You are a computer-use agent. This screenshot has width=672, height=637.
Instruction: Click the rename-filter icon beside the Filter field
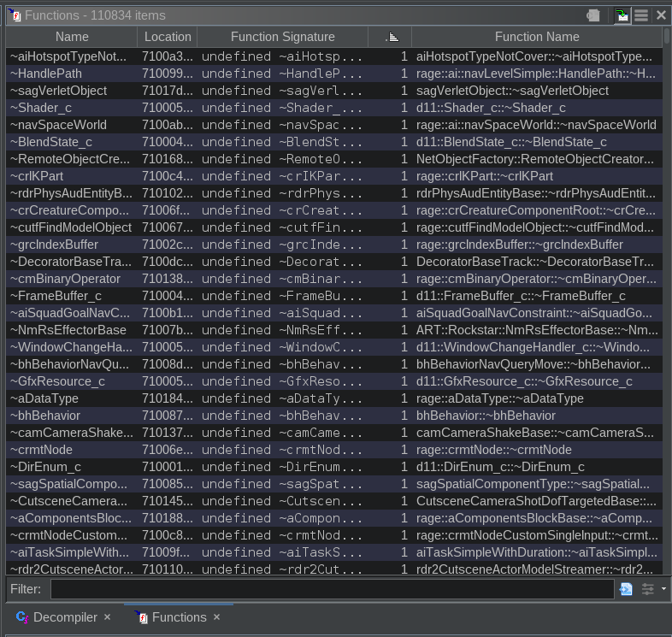coord(626,589)
